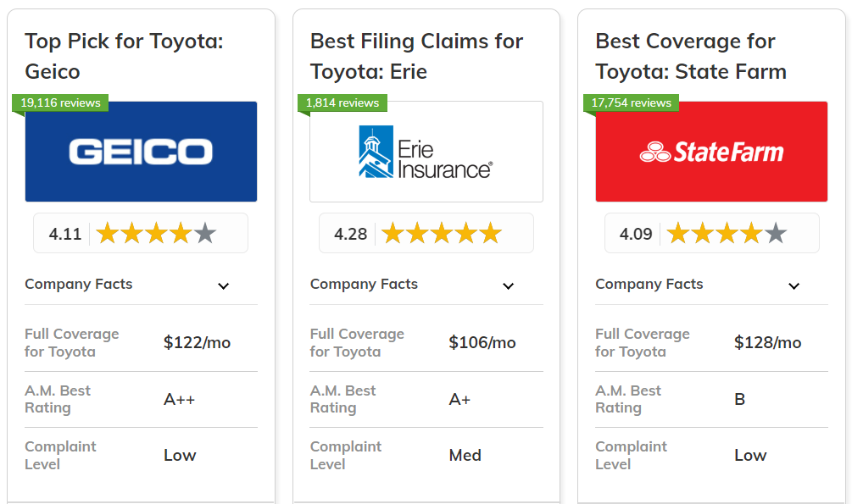Viewport: 852px width, 504px height.
Task: Expand Company Facts chevron under State Farm
Action: pos(794,285)
